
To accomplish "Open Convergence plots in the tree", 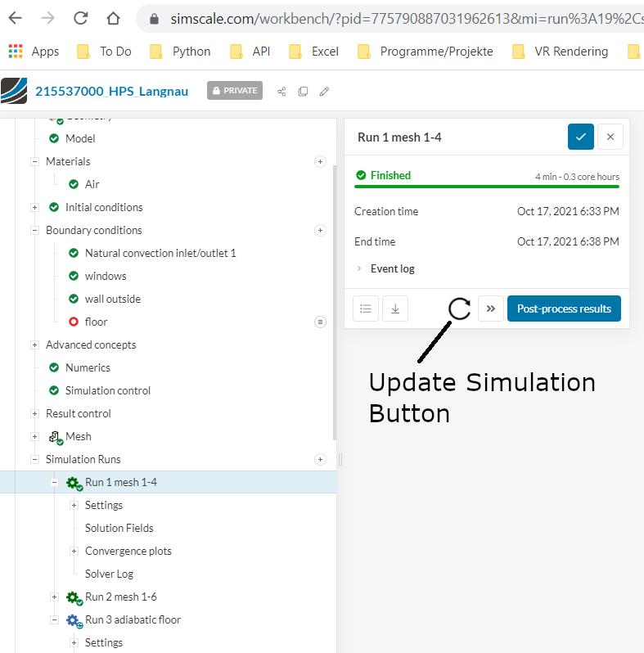I will coord(128,551).
